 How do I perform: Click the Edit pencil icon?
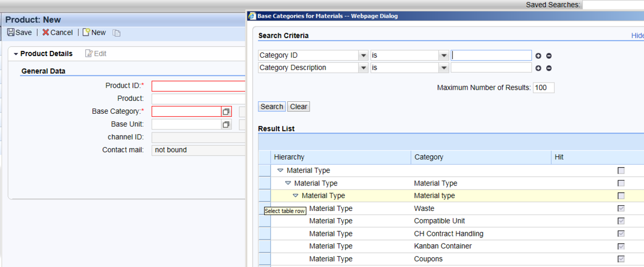[89, 54]
